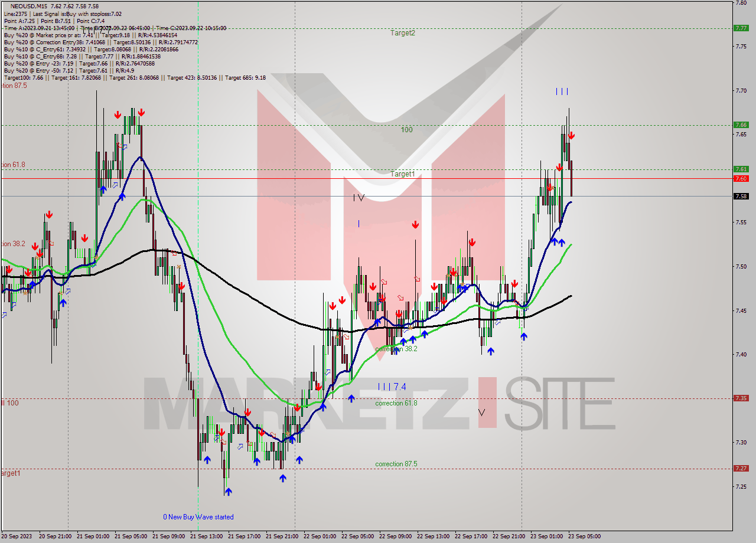
Task: Click the NEOUSD,M15 chart title text
Action: click(x=30, y=6)
